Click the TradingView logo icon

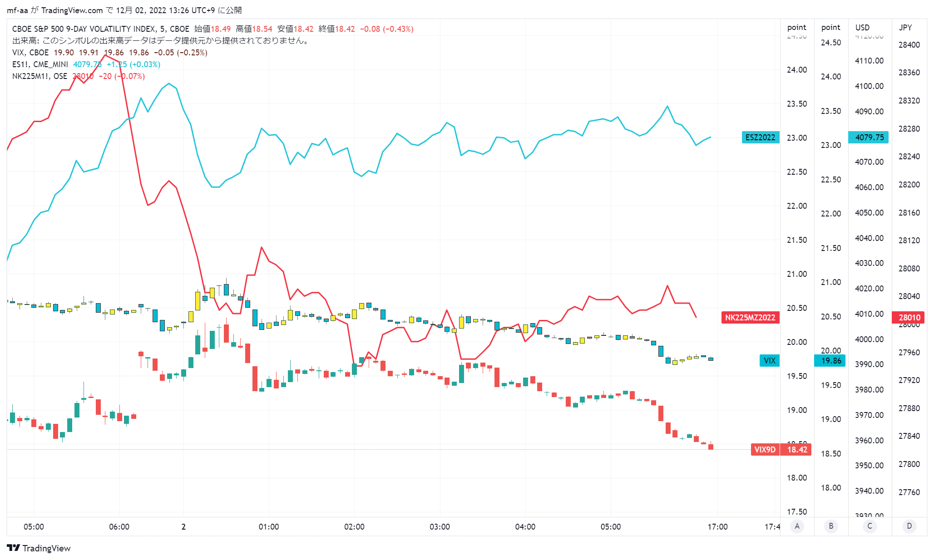pyautogui.click(x=14, y=548)
